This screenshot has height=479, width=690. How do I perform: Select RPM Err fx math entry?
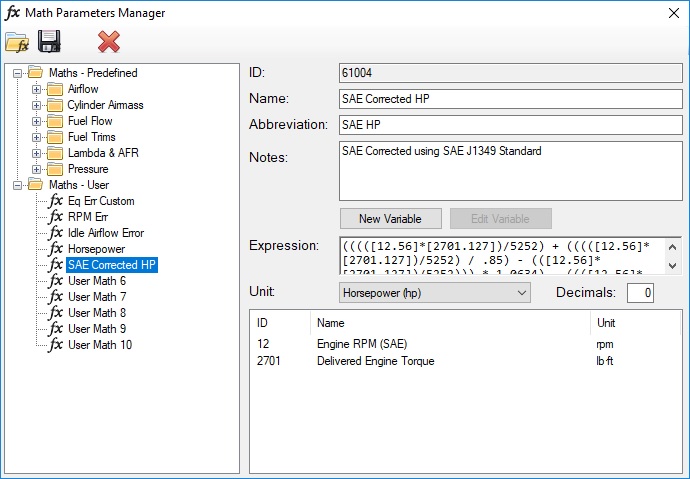click(90, 217)
